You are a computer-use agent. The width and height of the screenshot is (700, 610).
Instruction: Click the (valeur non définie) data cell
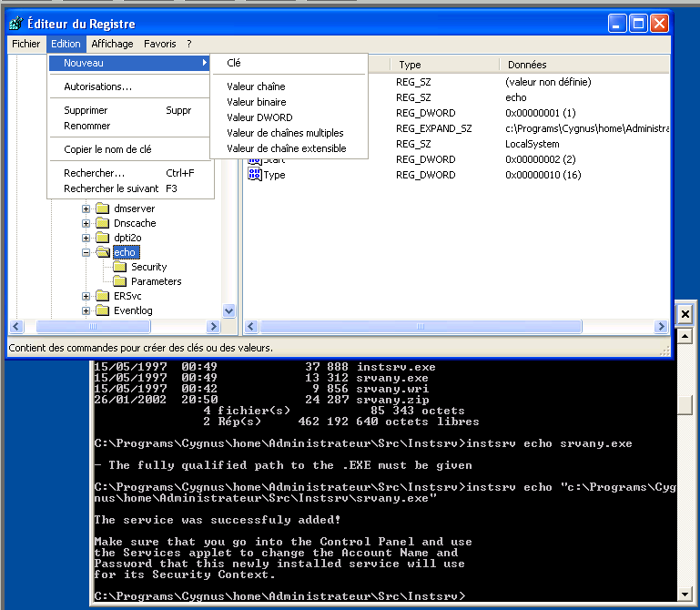coord(548,82)
